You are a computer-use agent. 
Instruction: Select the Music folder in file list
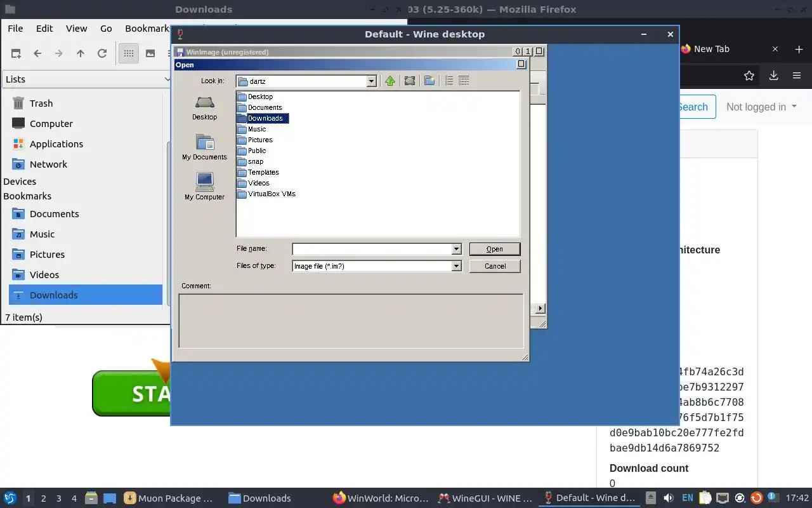(252, 129)
